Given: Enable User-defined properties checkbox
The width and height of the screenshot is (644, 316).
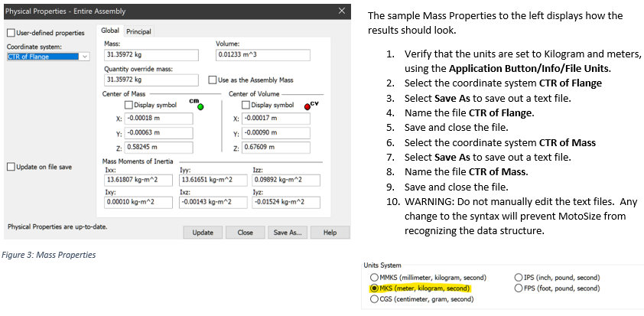Looking at the screenshot, I should [x=11, y=33].
